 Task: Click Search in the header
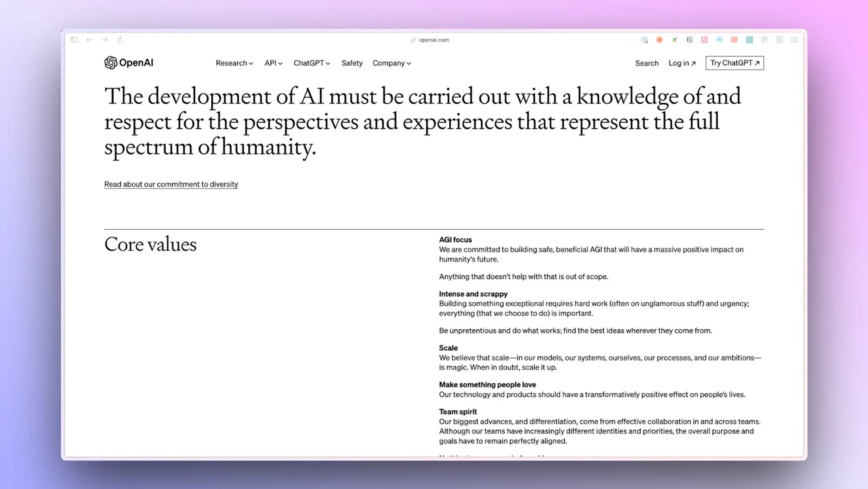point(647,63)
